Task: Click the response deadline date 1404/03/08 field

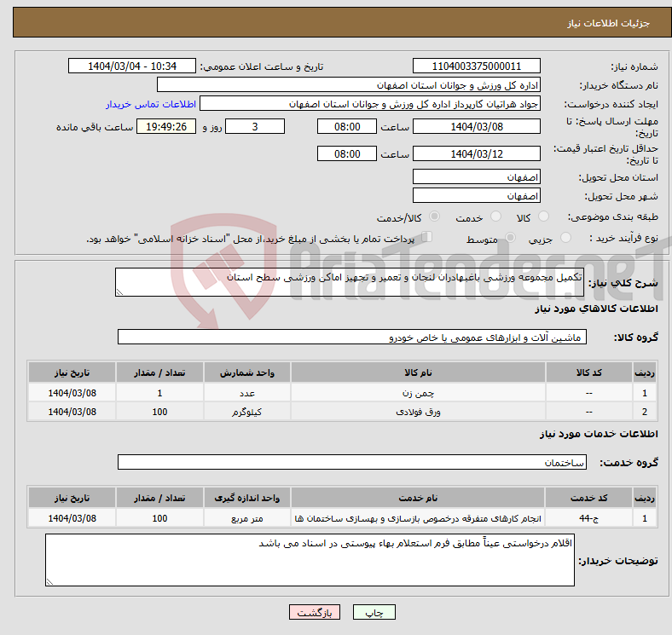Action: point(476,126)
